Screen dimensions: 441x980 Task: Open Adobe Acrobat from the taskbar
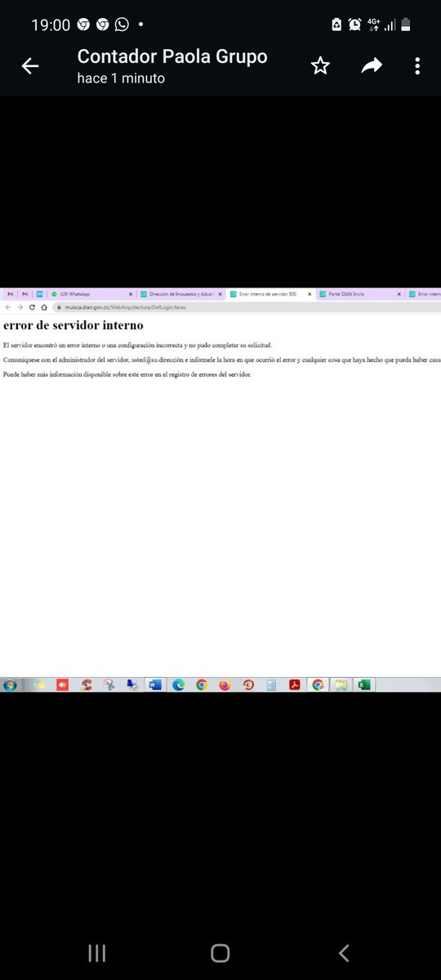coord(295,684)
